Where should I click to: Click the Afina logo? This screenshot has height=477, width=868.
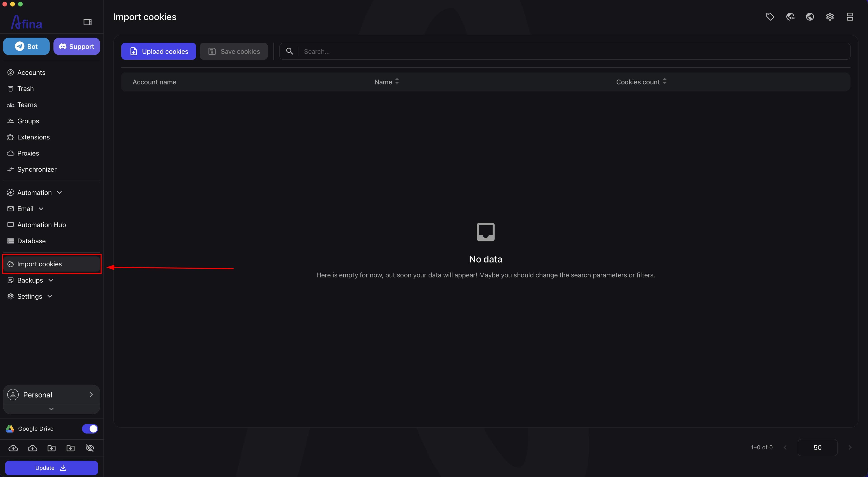click(27, 22)
